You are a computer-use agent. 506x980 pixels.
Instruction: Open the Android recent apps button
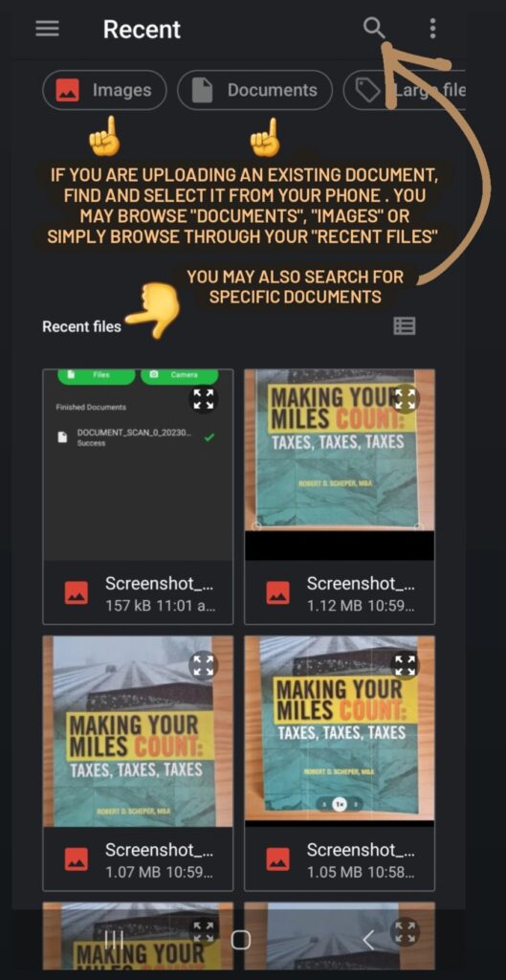pyautogui.click(x=114, y=940)
